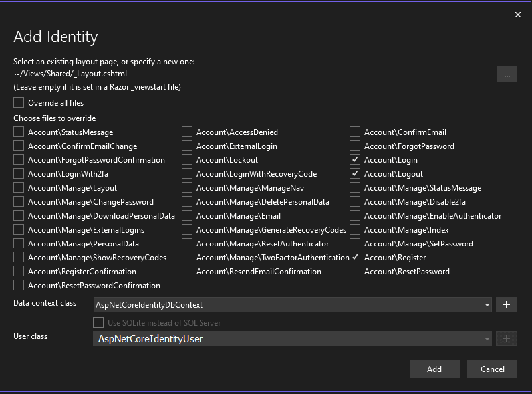
Task: Check Account\Manage\Index
Action: point(355,229)
